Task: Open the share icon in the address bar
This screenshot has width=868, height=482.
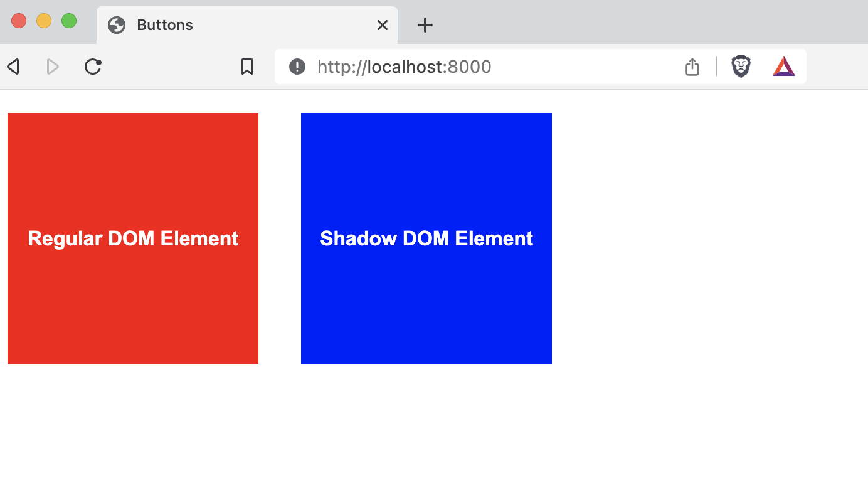Action: 692,67
